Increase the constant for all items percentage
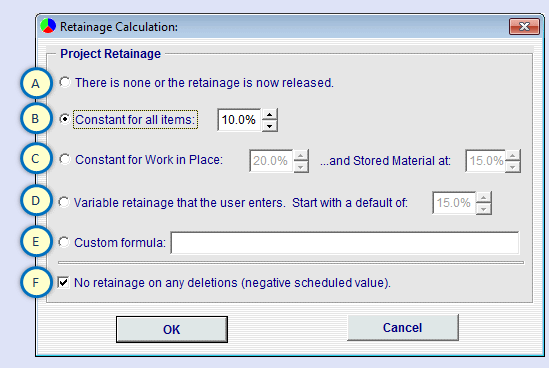This screenshot has height=368, width=549. tap(269, 114)
